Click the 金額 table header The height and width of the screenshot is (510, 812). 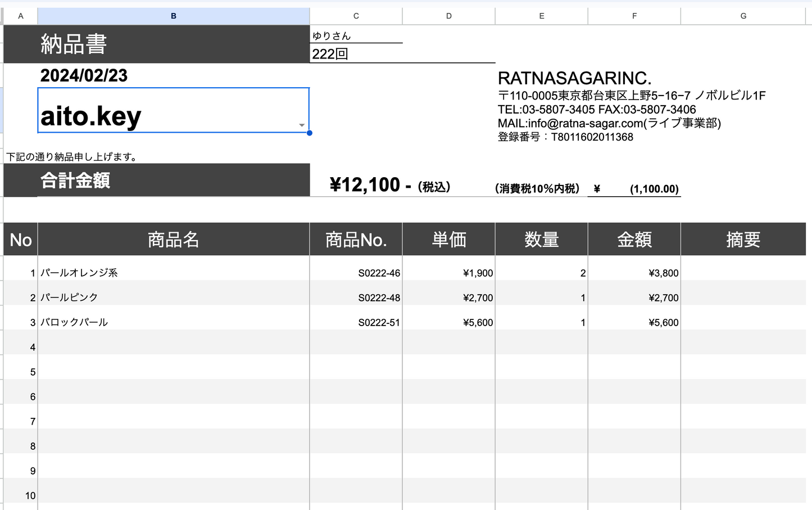tap(634, 240)
